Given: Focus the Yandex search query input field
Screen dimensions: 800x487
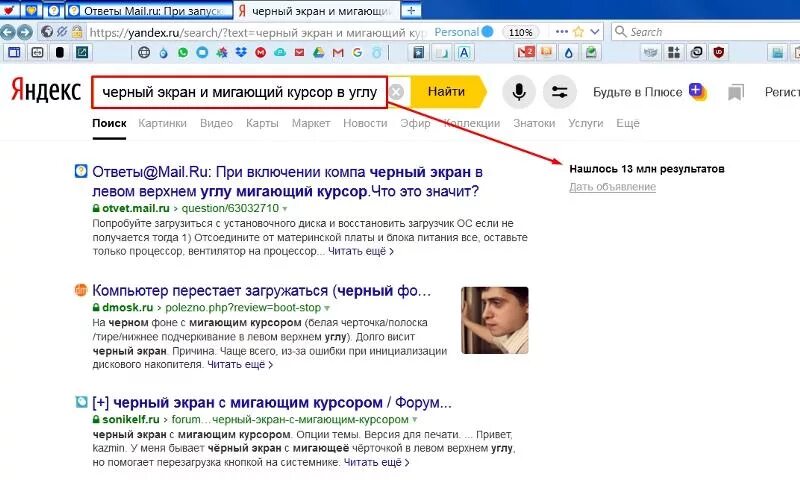Looking at the screenshot, I should [x=239, y=92].
